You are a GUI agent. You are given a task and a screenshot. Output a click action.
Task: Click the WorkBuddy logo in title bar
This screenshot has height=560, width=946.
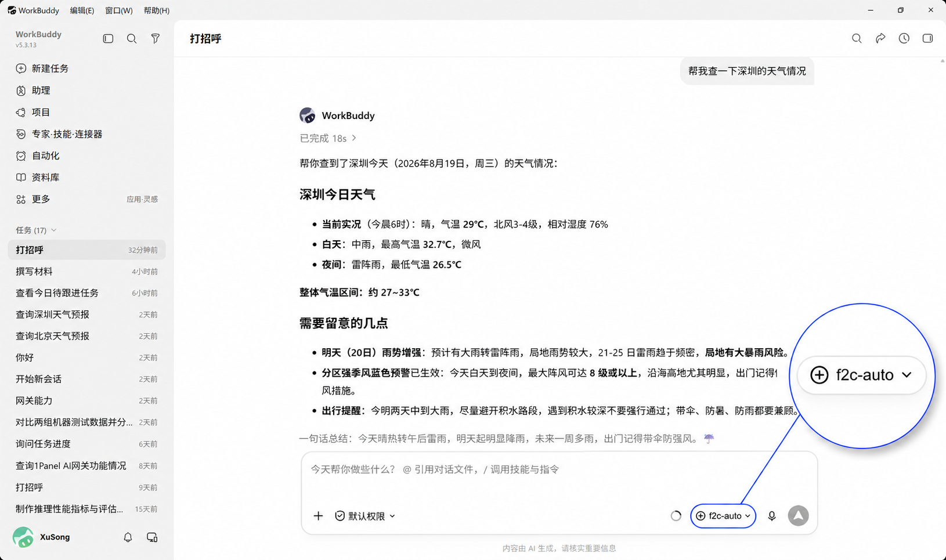pyautogui.click(x=12, y=10)
